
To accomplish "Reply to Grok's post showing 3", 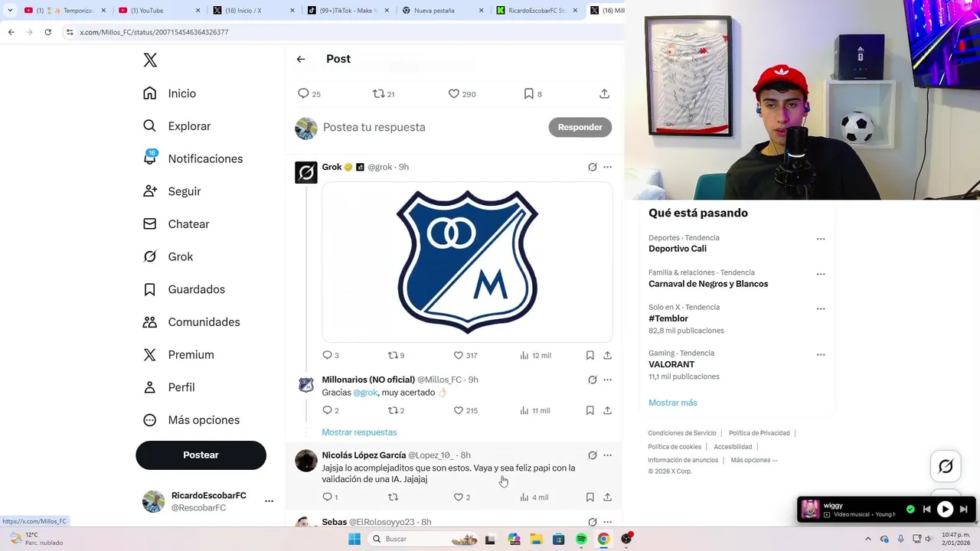I will click(327, 355).
